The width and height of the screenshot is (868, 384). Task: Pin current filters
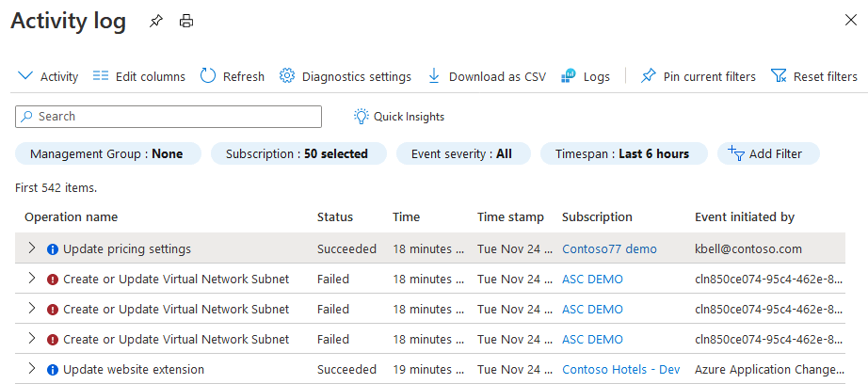pyautogui.click(x=648, y=76)
